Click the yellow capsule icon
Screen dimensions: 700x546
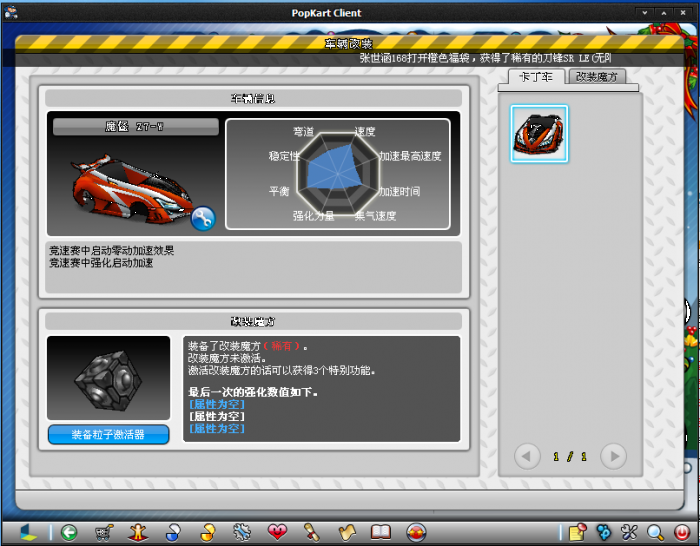click(x=208, y=532)
